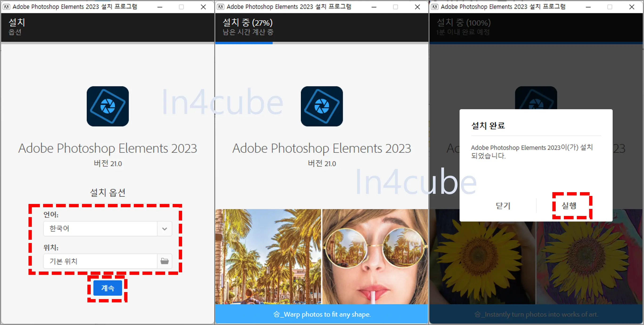This screenshot has height=325, width=644.
Task: Minimize the 100% installing window
Action: pos(588,7)
